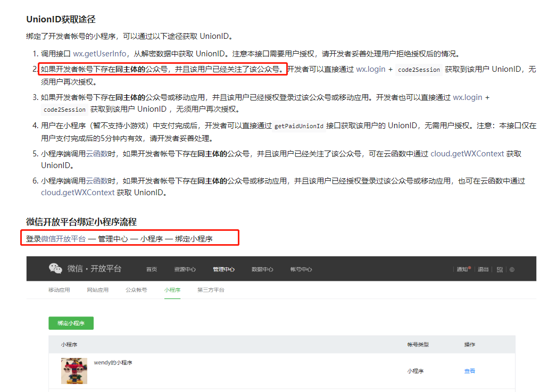This screenshot has width=540, height=392.
Task: Click the blue 查看 link
Action: pos(470,371)
